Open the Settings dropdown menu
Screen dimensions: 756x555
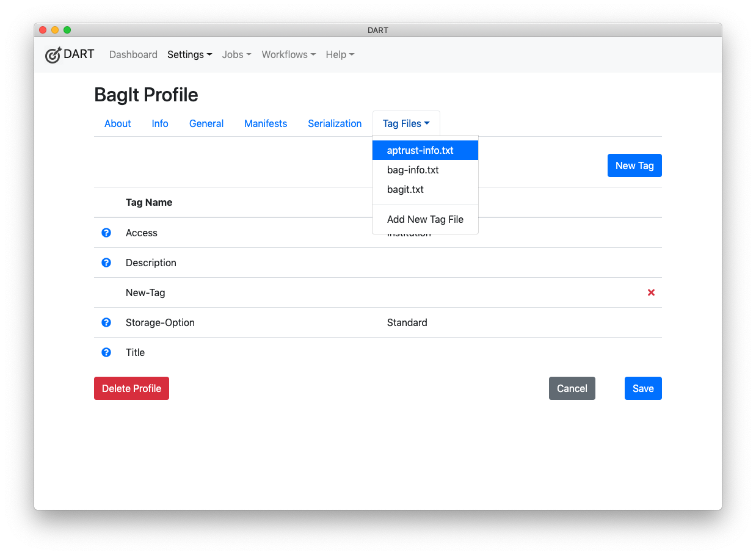189,54
